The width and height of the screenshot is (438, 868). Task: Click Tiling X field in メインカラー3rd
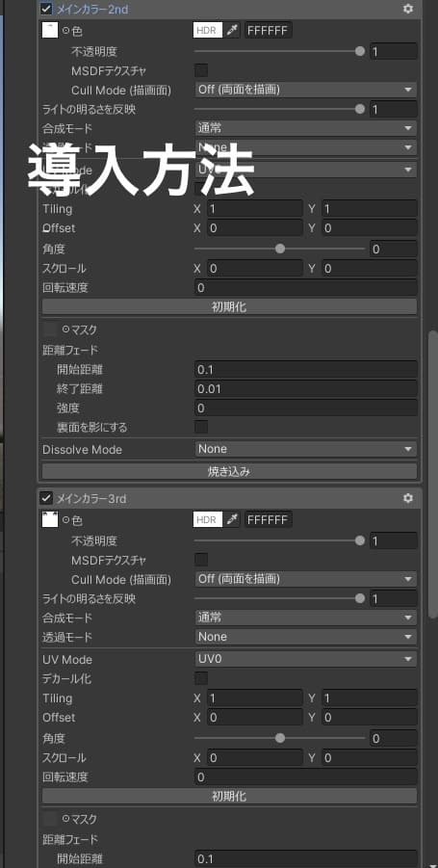[255, 698]
